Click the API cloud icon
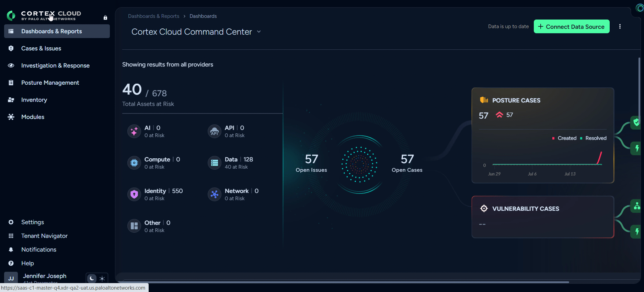The height and width of the screenshot is (292, 644). coord(215,131)
